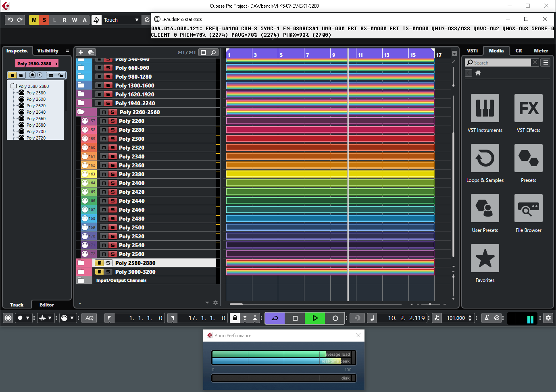Select Poly 2600 in inspector folder list

click(36, 99)
